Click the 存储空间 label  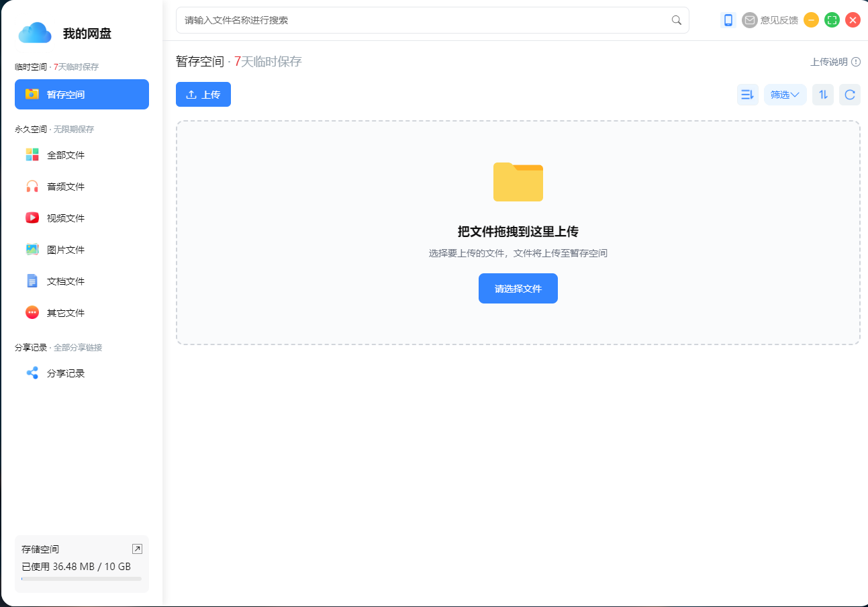pos(40,549)
